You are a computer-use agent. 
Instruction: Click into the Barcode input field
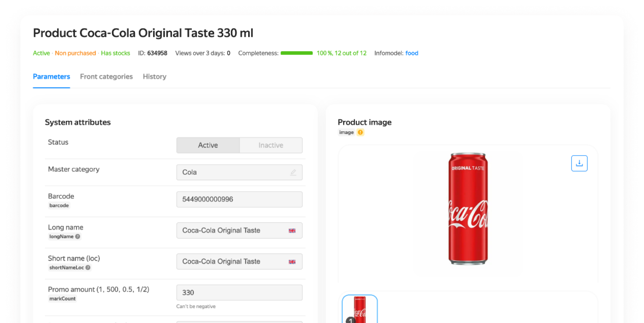point(239,199)
